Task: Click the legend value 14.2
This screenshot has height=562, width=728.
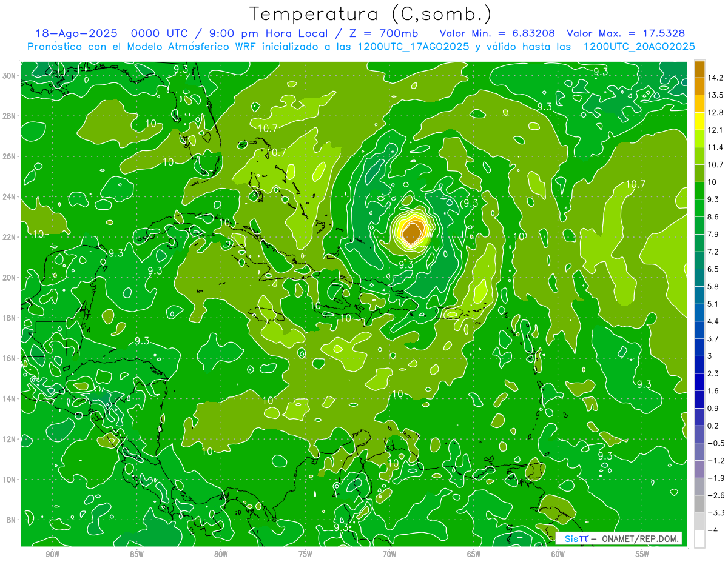Action: tap(716, 78)
